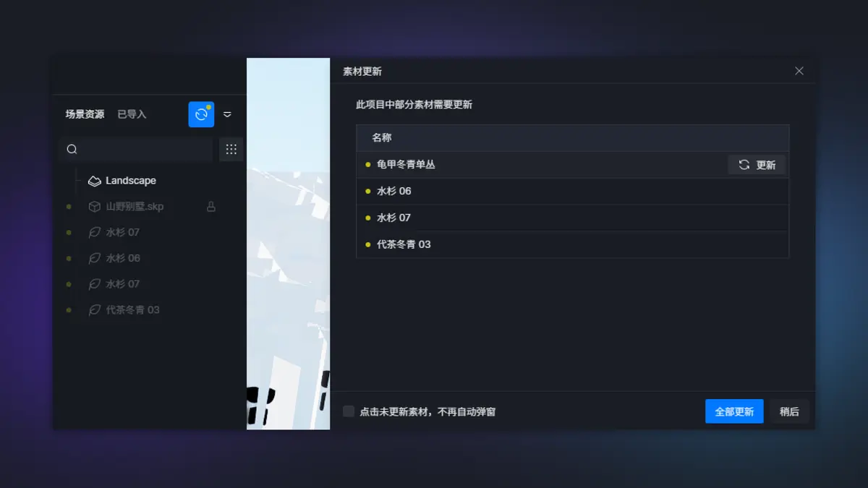Close the 素材更新 dialog
The image size is (868, 488).
pyautogui.click(x=799, y=71)
